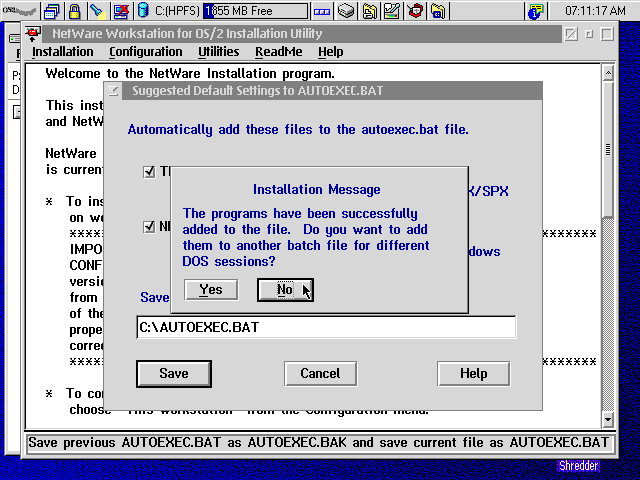Click the Shredder desktop object label

579,466
